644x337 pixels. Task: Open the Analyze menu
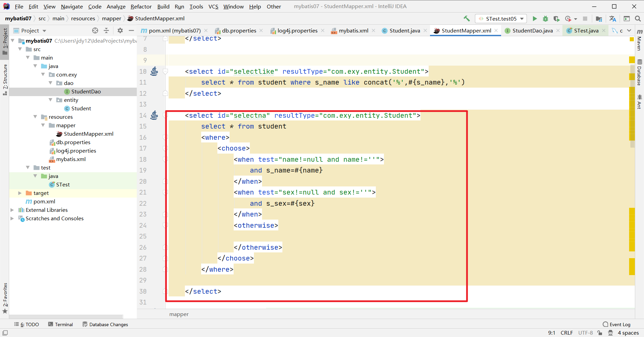pos(115,6)
